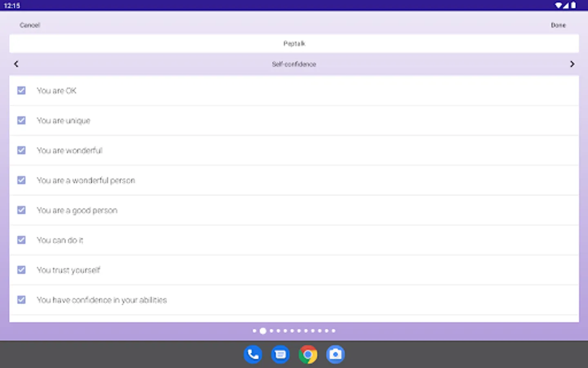The height and width of the screenshot is (368, 588).
Task: Go to next category with right arrow
Action: point(572,64)
